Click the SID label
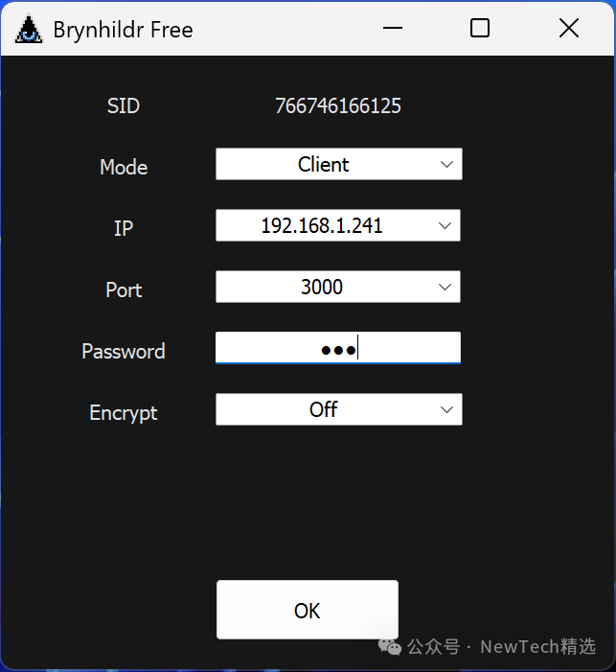 point(124,106)
